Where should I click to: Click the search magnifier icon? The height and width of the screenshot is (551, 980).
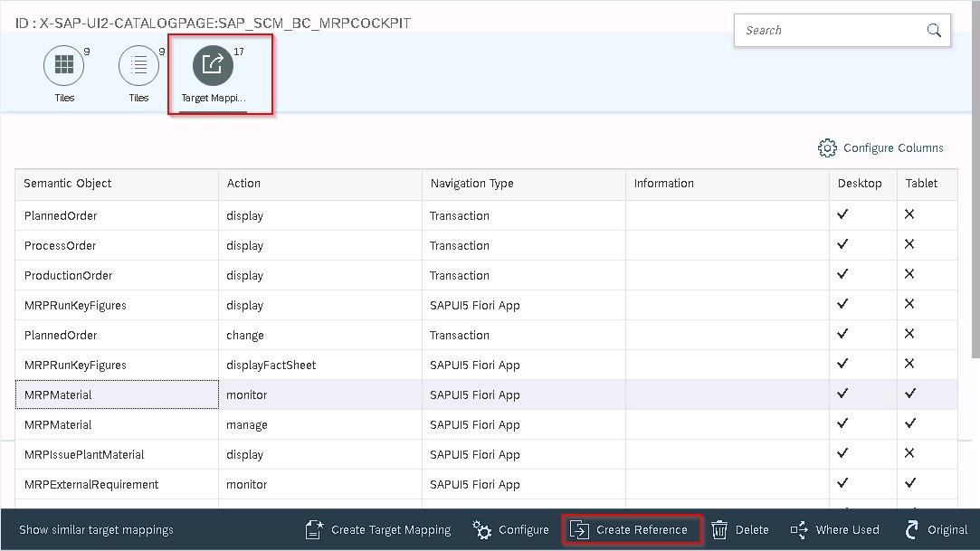pos(934,31)
